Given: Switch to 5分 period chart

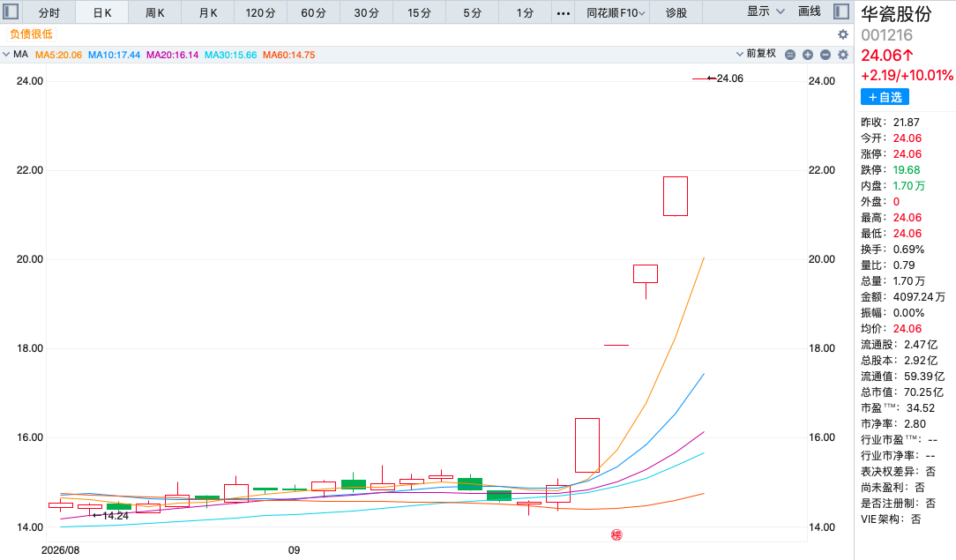Looking at the screenshot, I should point(473,13).
